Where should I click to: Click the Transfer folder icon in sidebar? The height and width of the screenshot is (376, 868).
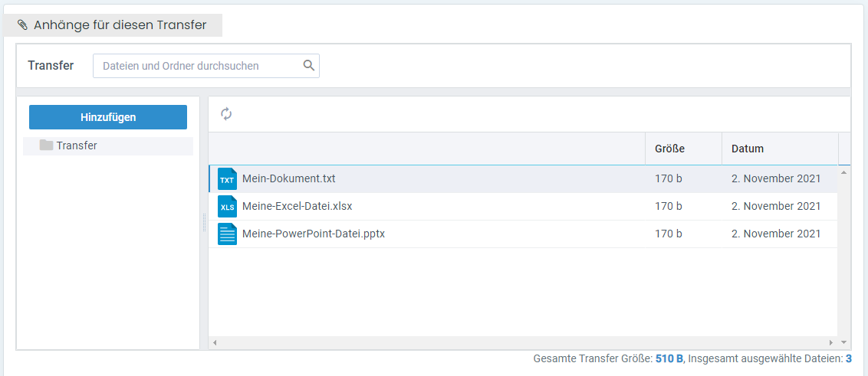coord(46,145)
